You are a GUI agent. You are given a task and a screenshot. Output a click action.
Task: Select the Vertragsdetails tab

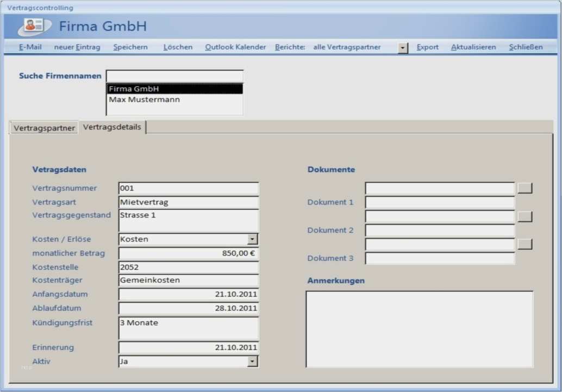click(112, 127)
